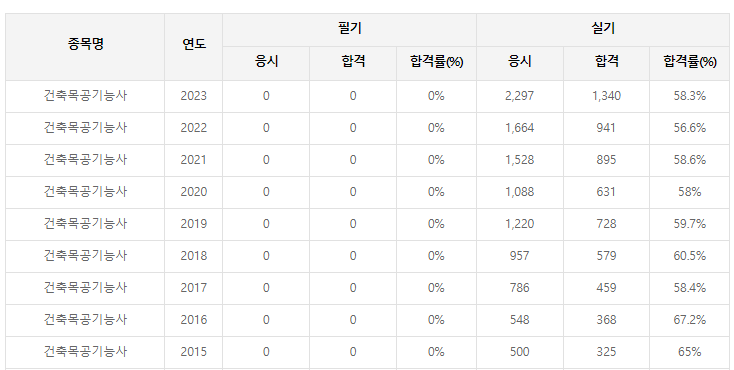Select the year 2021 cell

pos(194,160)
